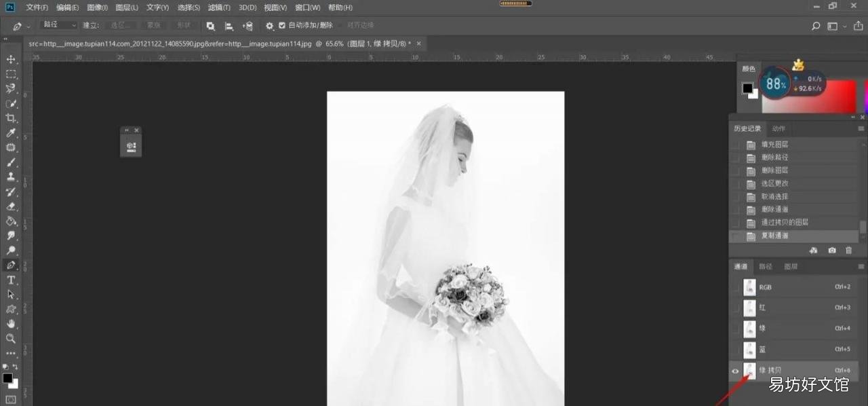Pick a color in the red color field
Viewport: 868px width, 406px height.
tap(810, 96)
